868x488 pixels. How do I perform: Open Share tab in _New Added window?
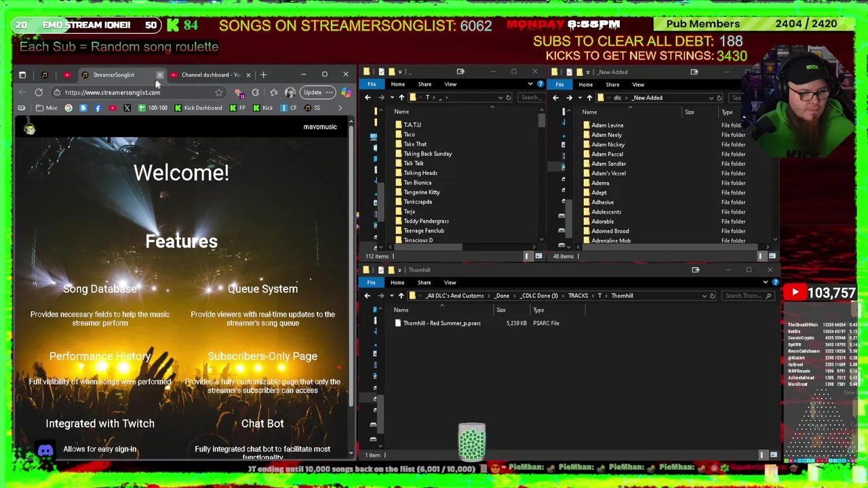pyautogui.click(x=612, y=85)
